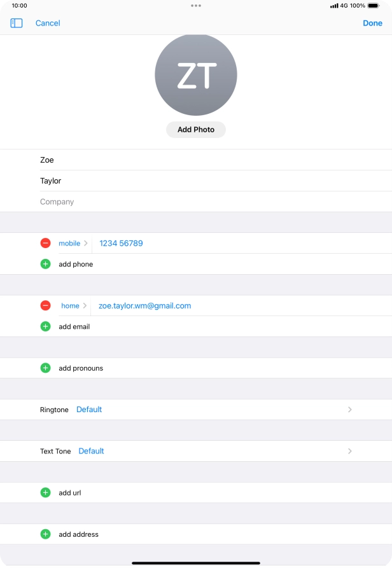Viewport: 392px width, 568px height.
Task: Toggle the sidebar panel icon
Action: tap(17, 23)
